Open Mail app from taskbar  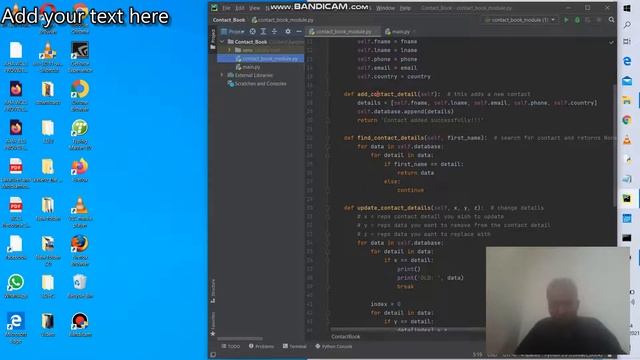click(x=627, y=81)
